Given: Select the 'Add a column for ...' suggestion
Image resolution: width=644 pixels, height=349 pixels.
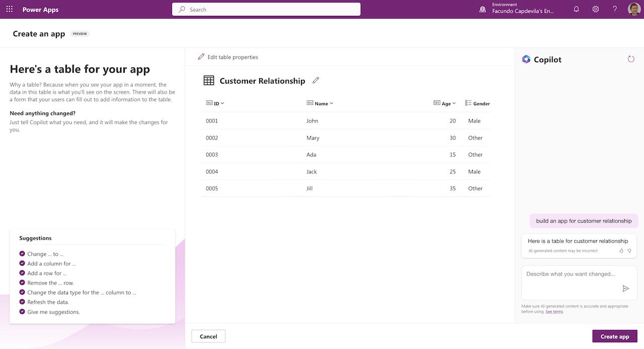Looking at the screenshot, I should point(51,263).
